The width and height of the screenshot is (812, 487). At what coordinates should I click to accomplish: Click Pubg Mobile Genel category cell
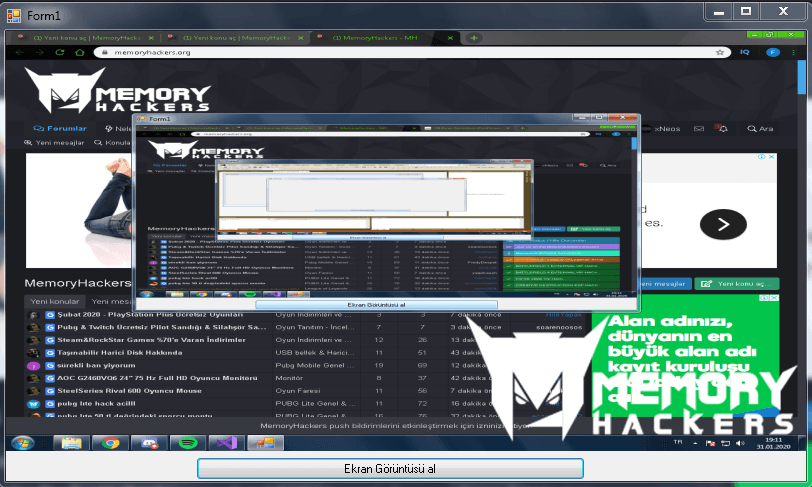(315, 365)
